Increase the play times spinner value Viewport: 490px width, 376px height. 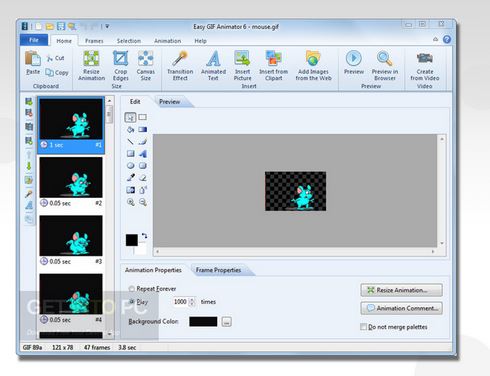192,300
